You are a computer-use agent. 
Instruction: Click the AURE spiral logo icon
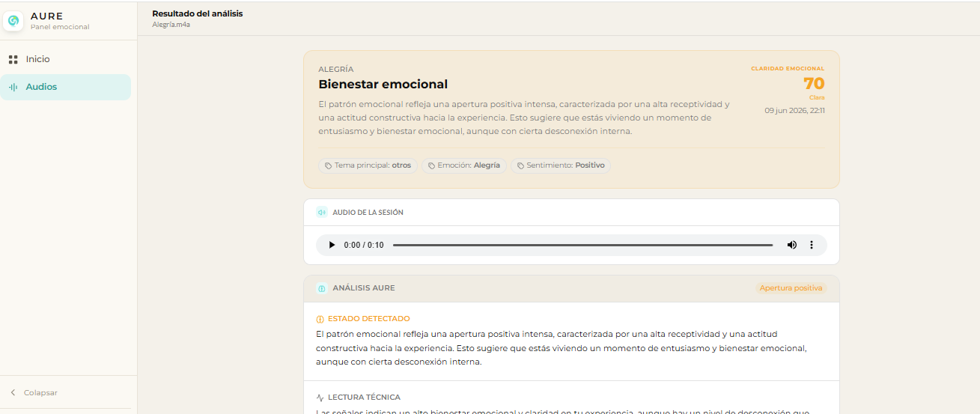(x=13, y=21)
